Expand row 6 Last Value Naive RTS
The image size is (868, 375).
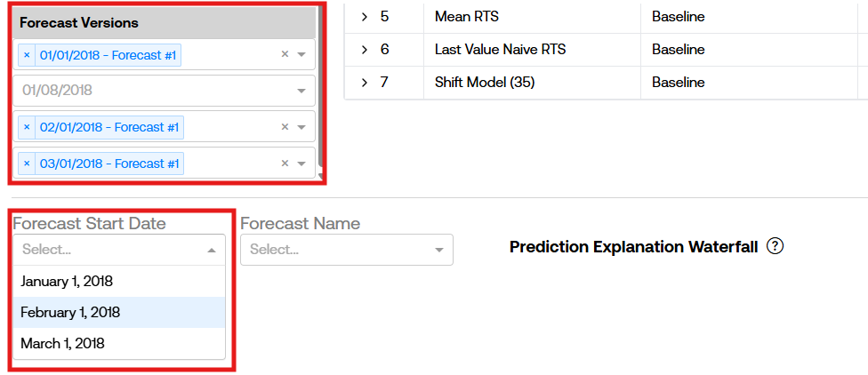(x=365, y=50)
